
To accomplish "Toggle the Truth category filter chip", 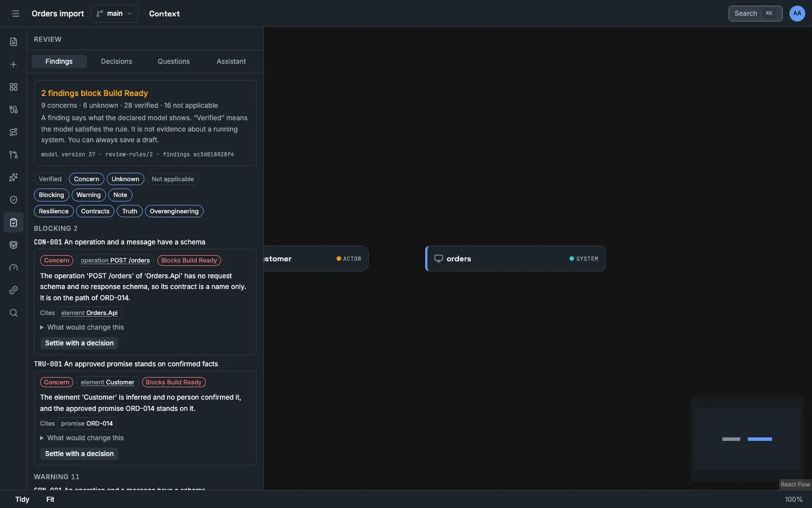I will click(x=130, y=211).
